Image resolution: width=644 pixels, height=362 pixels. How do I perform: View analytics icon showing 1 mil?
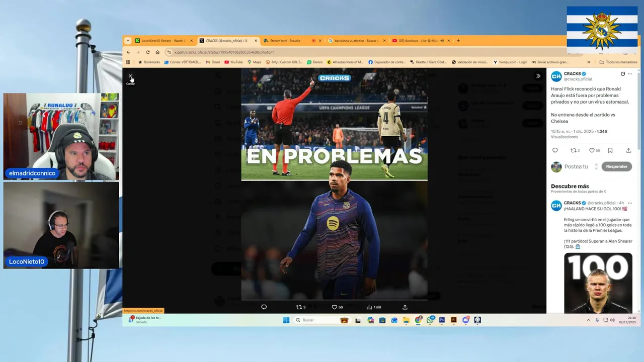[x=373, y=307]
